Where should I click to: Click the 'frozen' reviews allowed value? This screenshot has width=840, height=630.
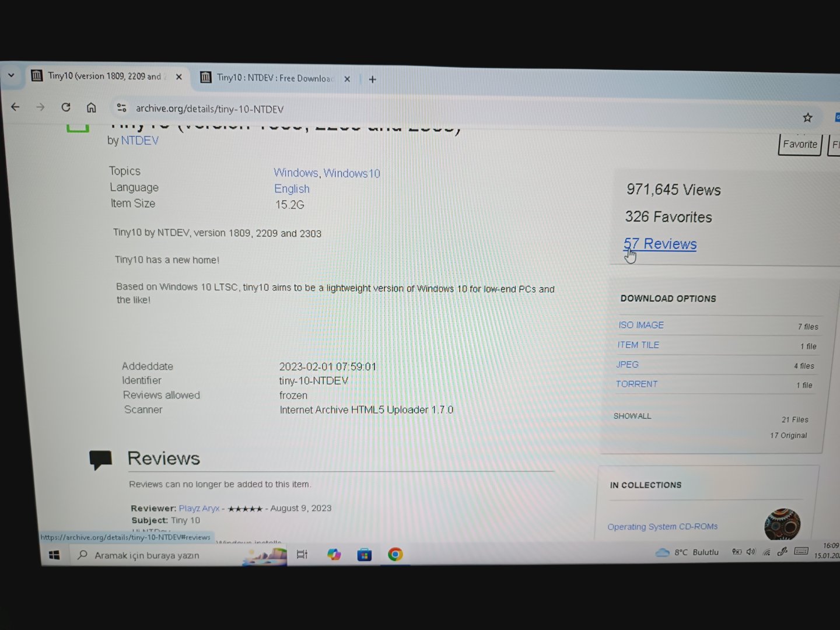click(x=293, y=395)
